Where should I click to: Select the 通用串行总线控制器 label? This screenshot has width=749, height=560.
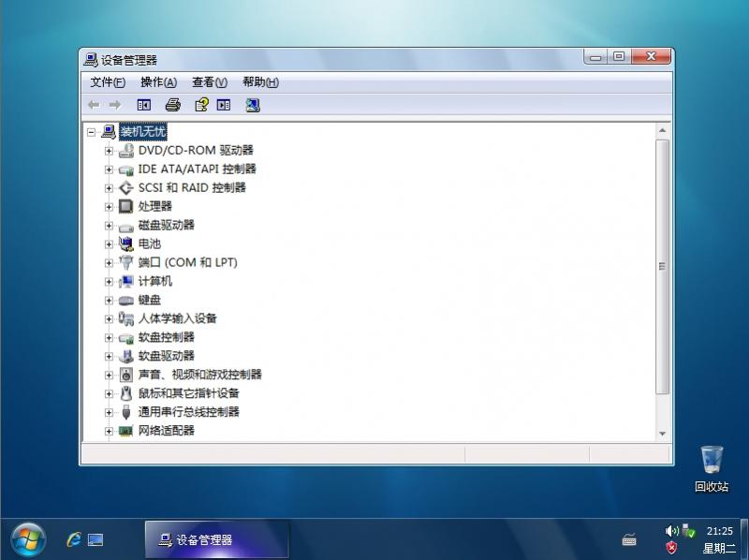click(189, 412)
